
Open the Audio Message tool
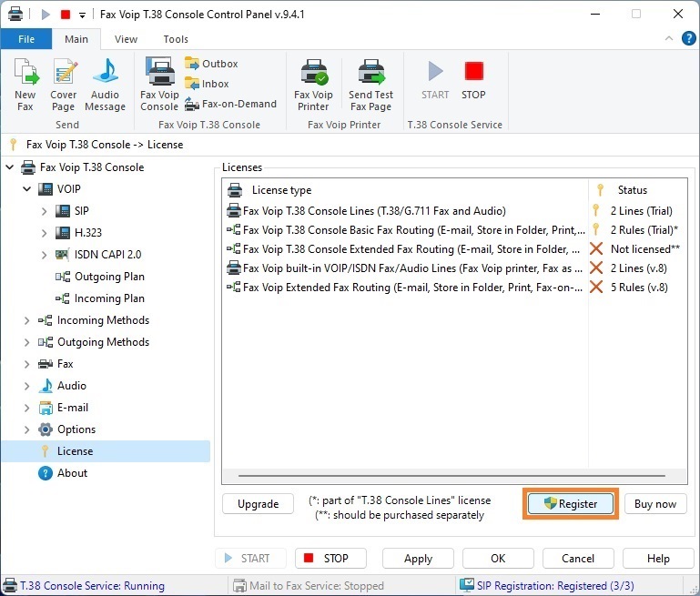(105, 85)
